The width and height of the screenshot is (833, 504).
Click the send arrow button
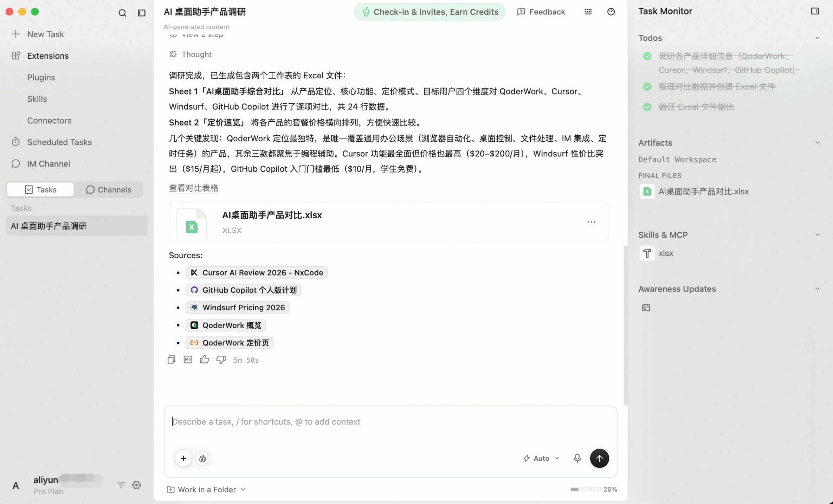[599, 458]
